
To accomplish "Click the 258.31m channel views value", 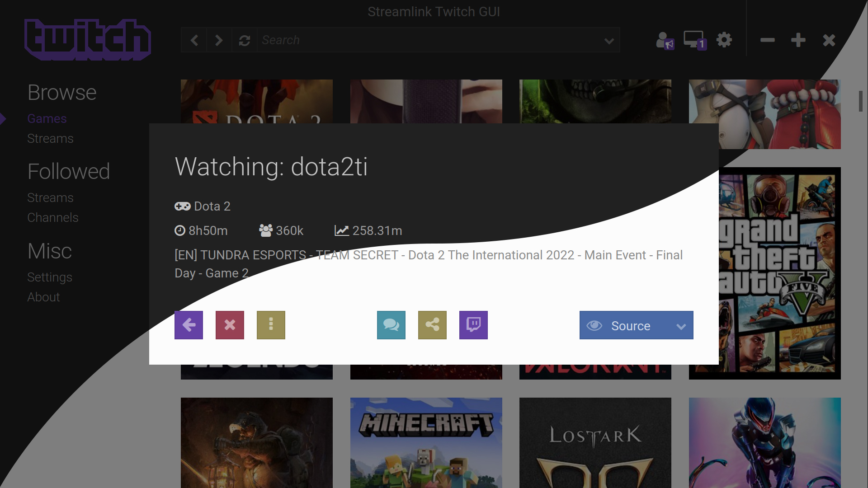I will pyautogui.click(x=377, y=230).
